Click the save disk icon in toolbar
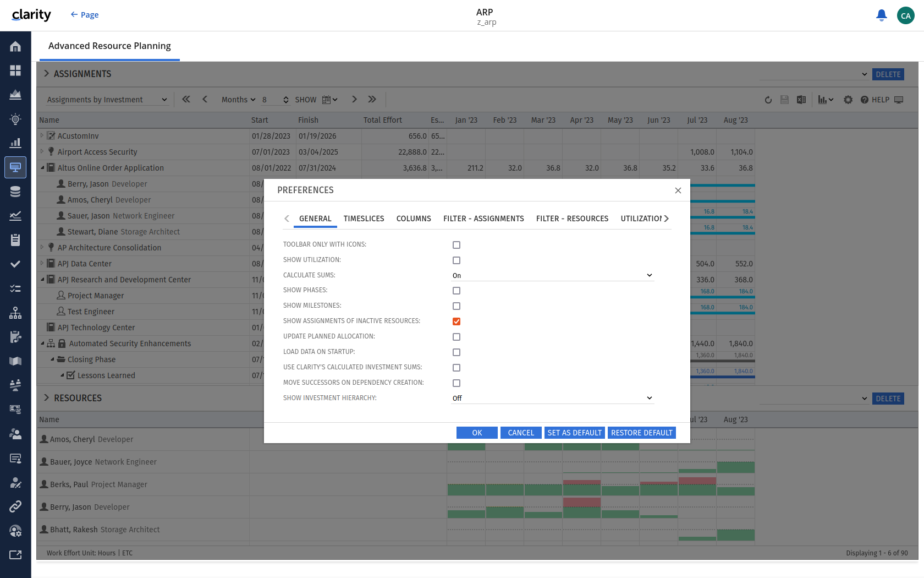 [x=785, y=100]
